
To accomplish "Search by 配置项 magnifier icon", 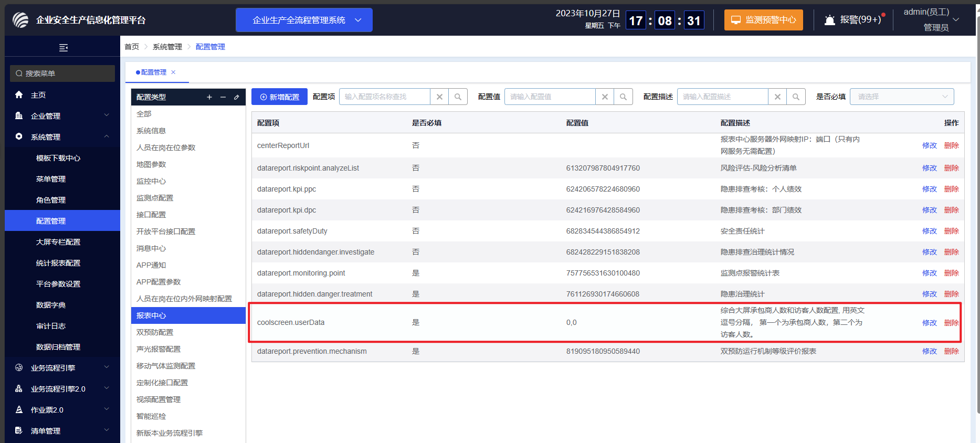I will point(458,97).
